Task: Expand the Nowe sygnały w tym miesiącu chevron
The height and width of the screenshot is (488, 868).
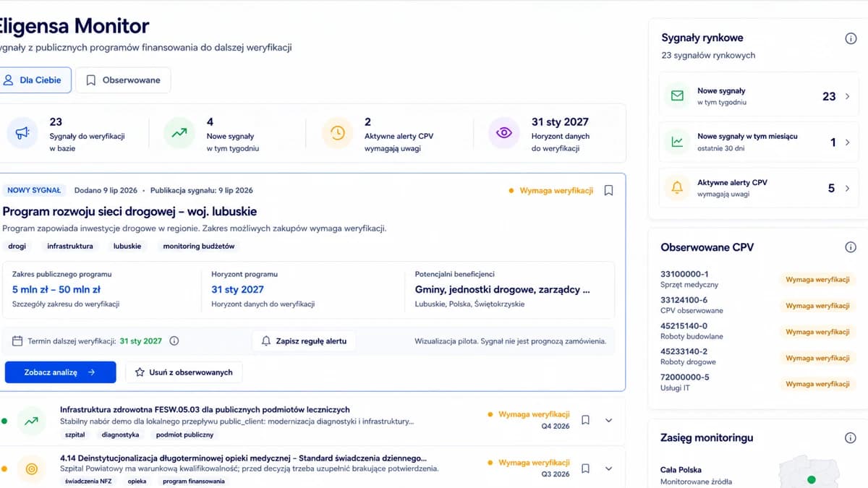Action: pyautogui.click(x=848, y=142)
